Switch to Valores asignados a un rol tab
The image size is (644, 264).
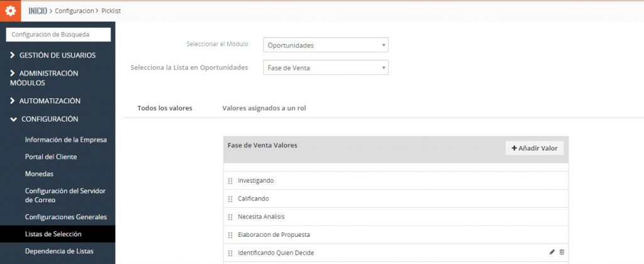[x=264, y=108]
